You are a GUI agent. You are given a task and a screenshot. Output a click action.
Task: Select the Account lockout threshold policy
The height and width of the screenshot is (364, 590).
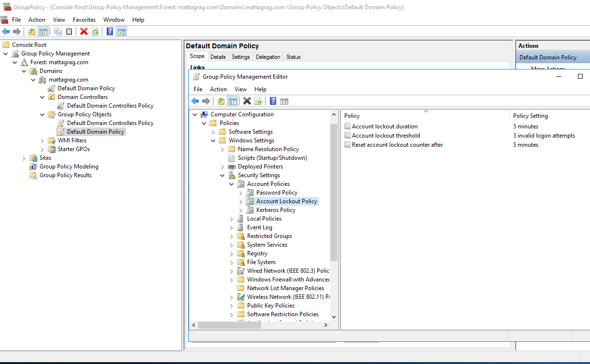tap(386, 135)
